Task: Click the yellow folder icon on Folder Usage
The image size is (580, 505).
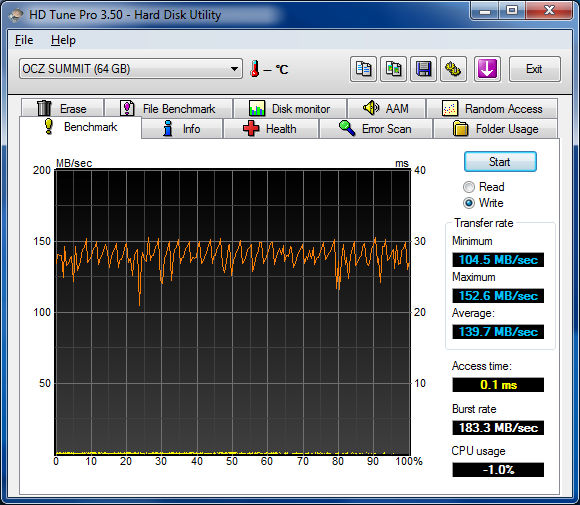Action: click(x=461, y=128)
